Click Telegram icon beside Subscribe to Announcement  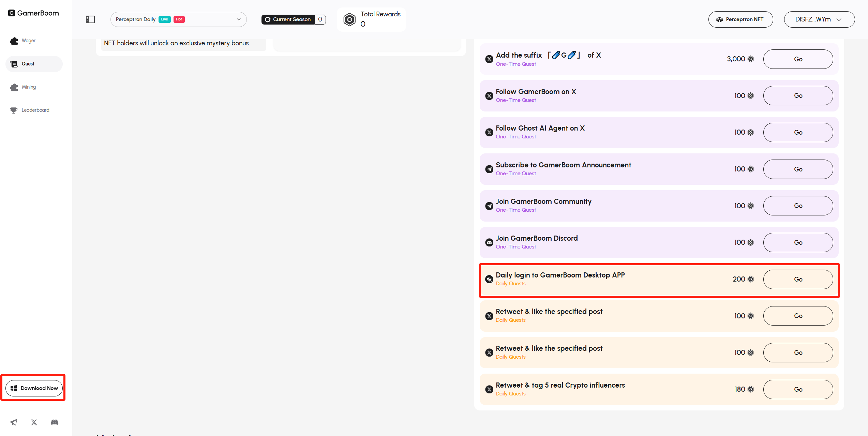pos(489,169)
